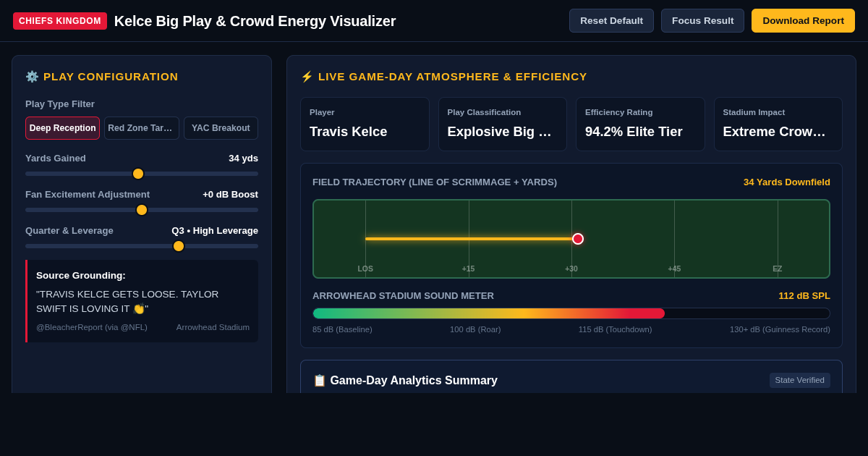This screenshot has height=456, width=868.
Task: Click the 'Play Type Filter' label
Action: coord(60,104)
